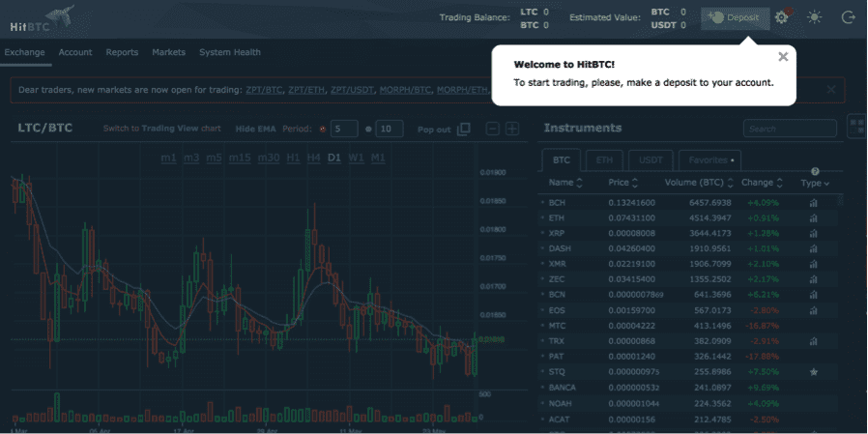This screenshot has height=434, width=868.
Task: Sort instruments by Volume (BTC)
Action: pyautogui.click(x=699, y=183)
